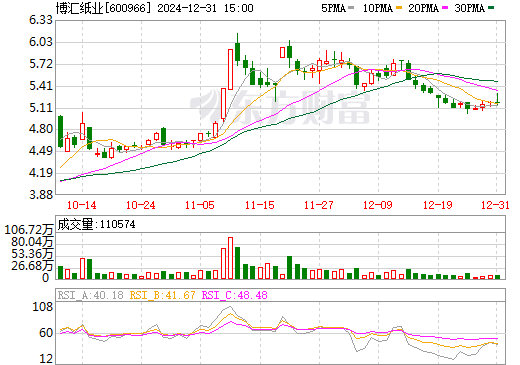Click the 12 label on the RSI axis
Screen dimensions: 520x365
pyautogui.click(x=46, y=359)
